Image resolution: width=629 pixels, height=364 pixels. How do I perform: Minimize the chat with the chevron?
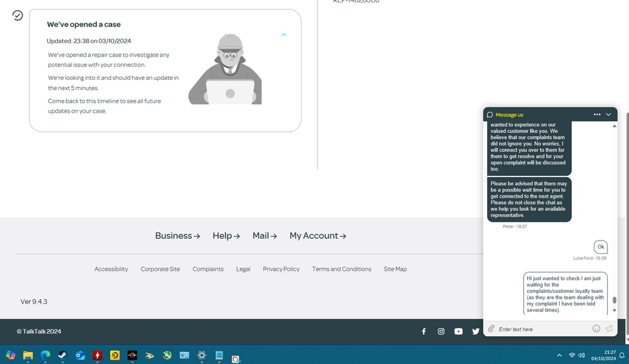(608, 115)
